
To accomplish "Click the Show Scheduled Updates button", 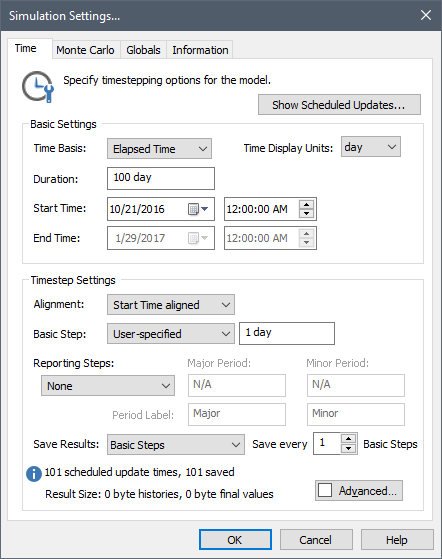I will point(339,105).
